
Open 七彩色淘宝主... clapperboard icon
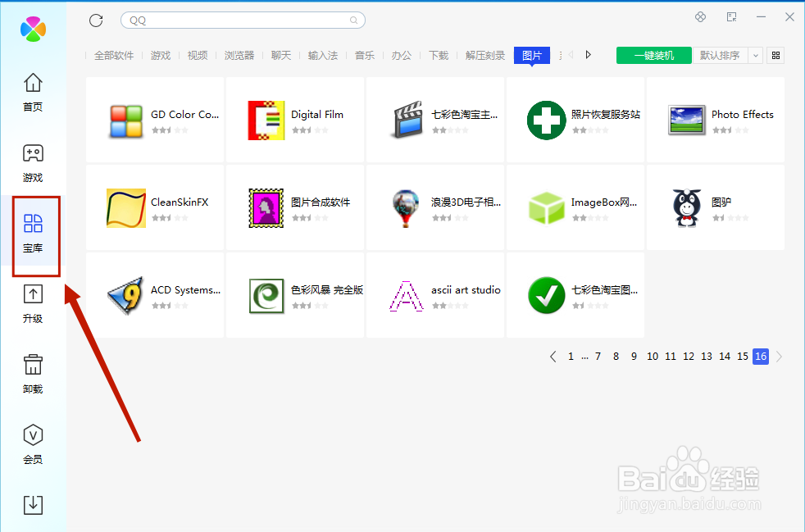407,120
